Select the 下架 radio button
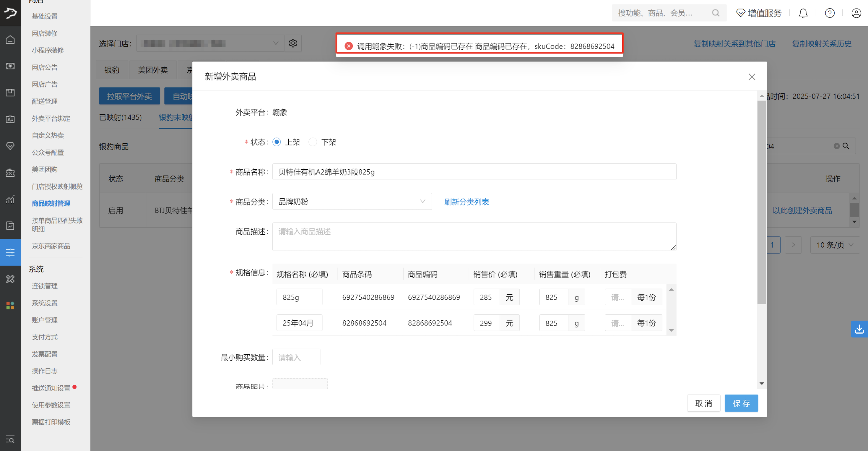Screen dimensions: 868x451 tap(313, 142)
